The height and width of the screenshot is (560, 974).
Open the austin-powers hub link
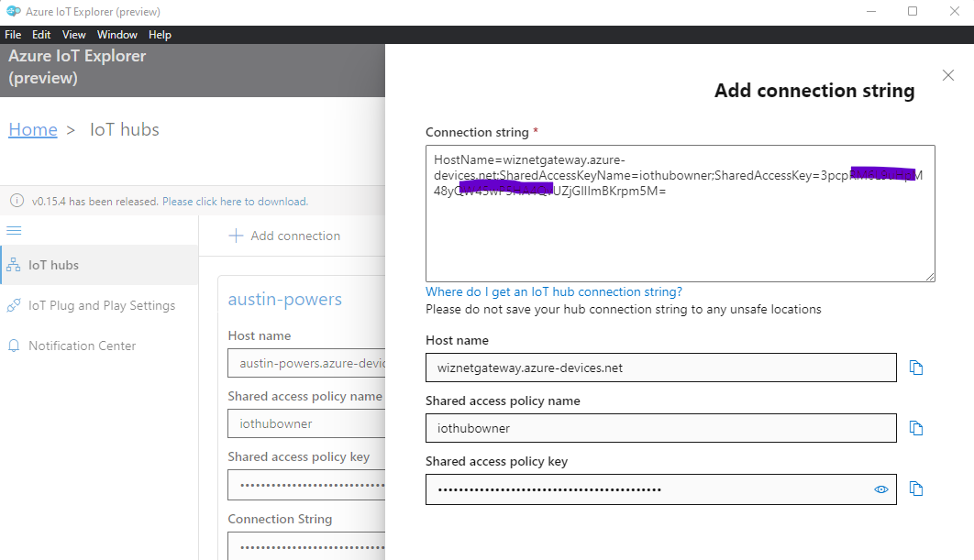click(285, 299)
